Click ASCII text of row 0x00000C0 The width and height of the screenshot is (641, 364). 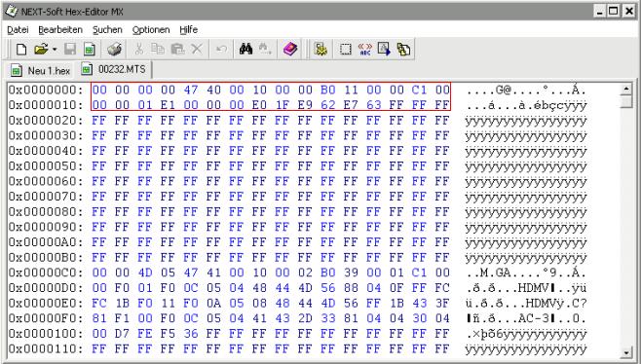tap(526, 273)
